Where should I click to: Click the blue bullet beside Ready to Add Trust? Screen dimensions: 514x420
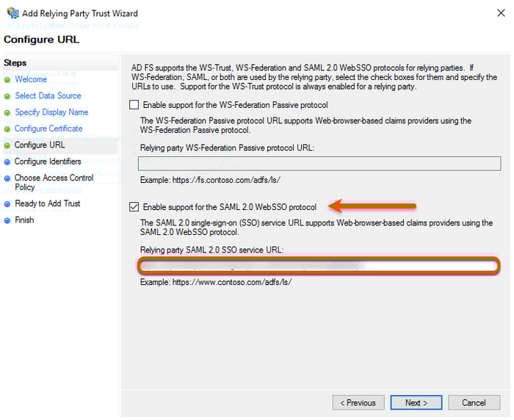[x=7, y=203]
